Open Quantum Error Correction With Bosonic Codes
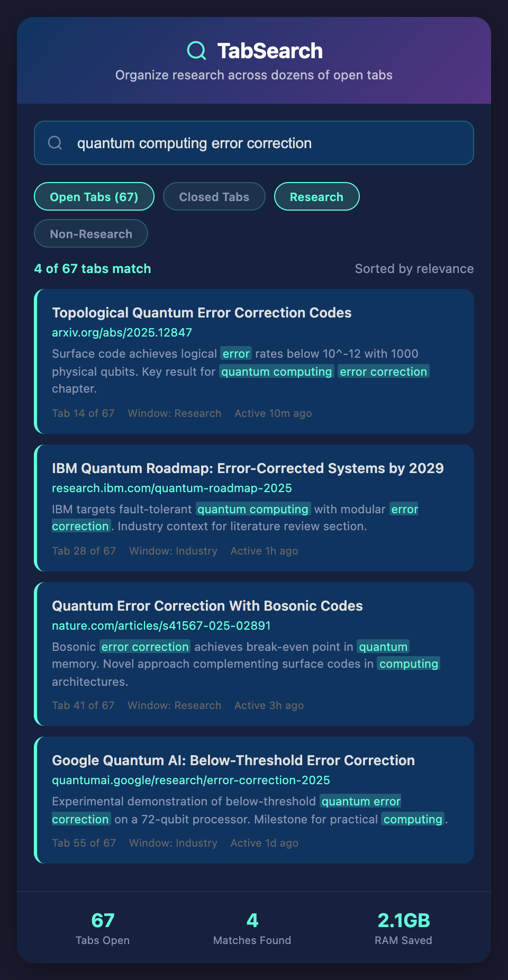This screenshot has width=508, height=980. [207, 606]
